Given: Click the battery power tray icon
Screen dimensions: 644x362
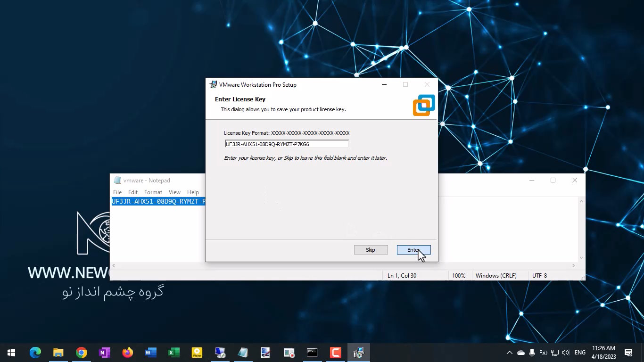Looking at the screenshot, I should 543,353.
